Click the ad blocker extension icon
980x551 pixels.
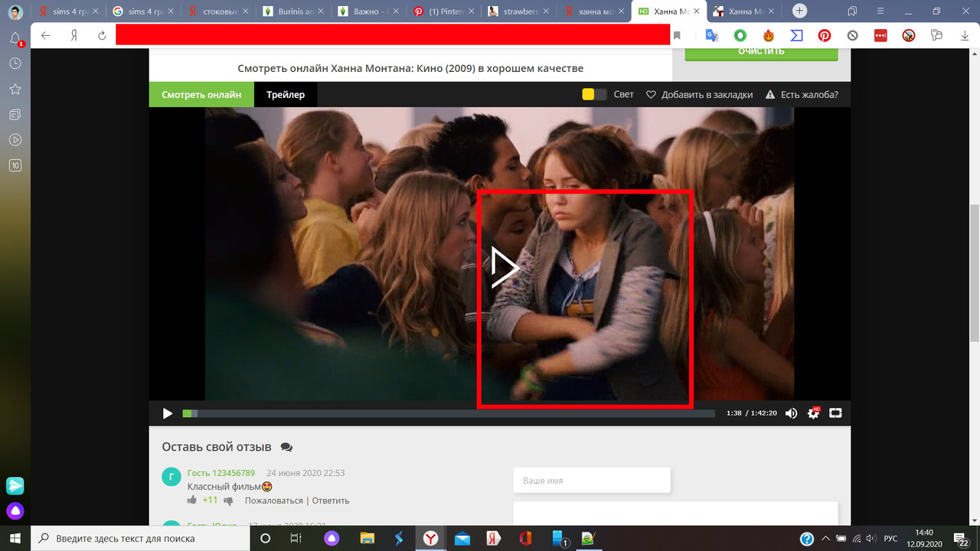click(909, 35)
